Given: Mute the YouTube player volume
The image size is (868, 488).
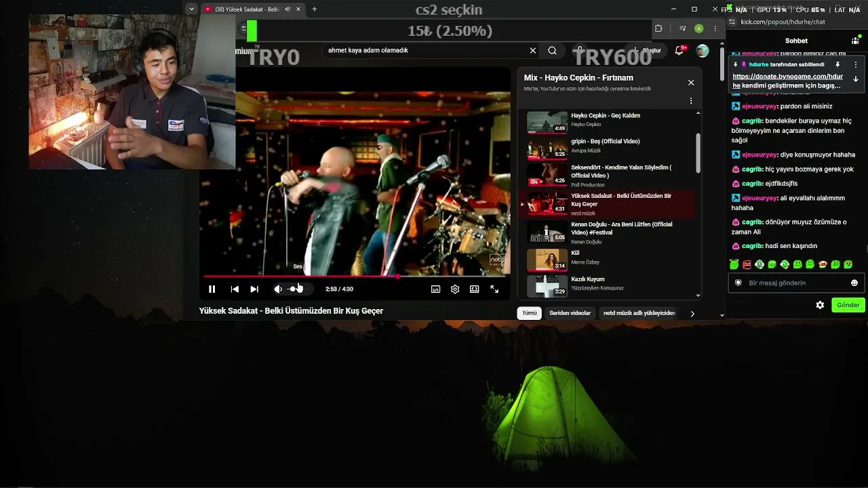Looking at the screenshot, I should coord(278,289).
